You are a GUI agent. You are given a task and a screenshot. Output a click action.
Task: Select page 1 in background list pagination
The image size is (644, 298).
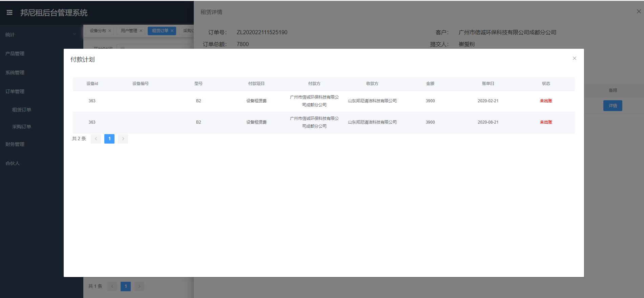(x=126, y=286)
